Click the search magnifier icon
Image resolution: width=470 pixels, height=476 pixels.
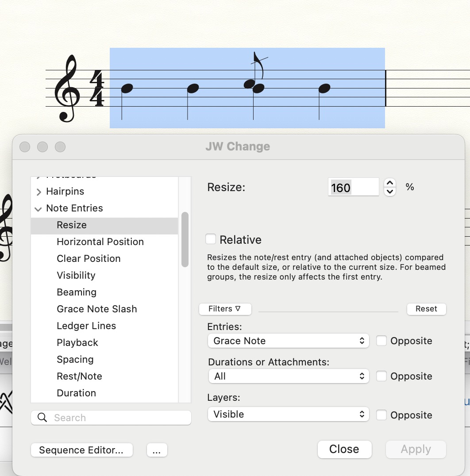(x=42, y=418)
